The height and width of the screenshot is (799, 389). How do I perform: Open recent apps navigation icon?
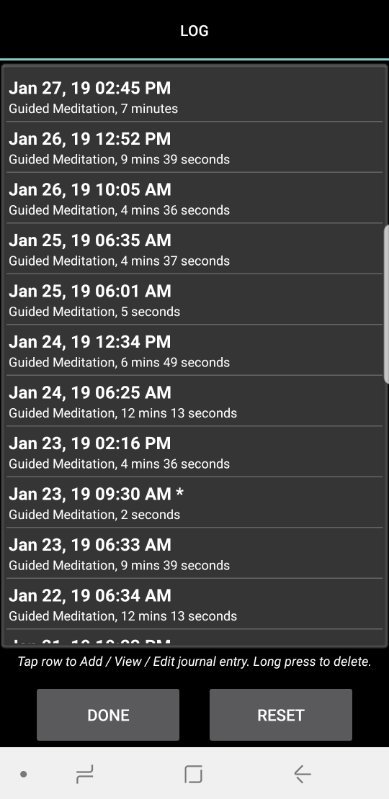click(x=84, y=775)
